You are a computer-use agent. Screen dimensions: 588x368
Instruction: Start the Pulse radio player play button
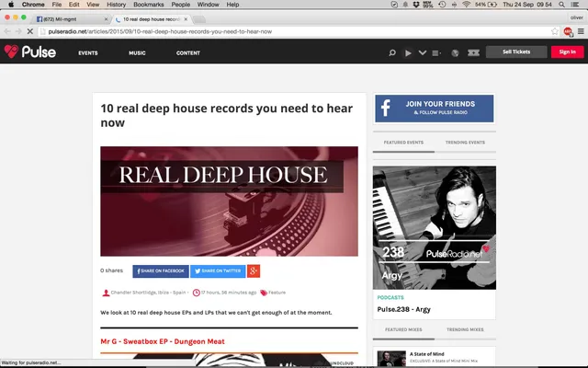408,53
